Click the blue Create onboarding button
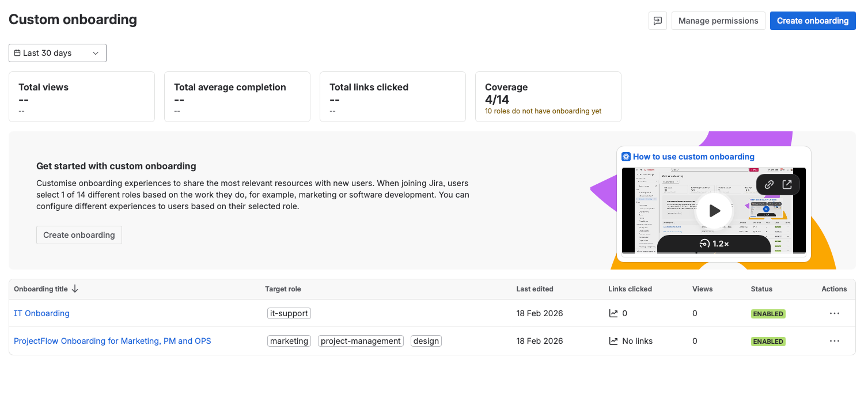The image size is (868, 402). pos(812,21)
